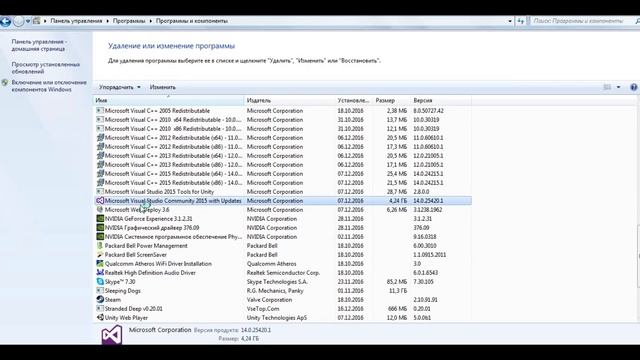Click Visual Studio 2015 Tools for Unity icon
The height and width of the screenshot is (360, 640).
[x=100, y=191]
